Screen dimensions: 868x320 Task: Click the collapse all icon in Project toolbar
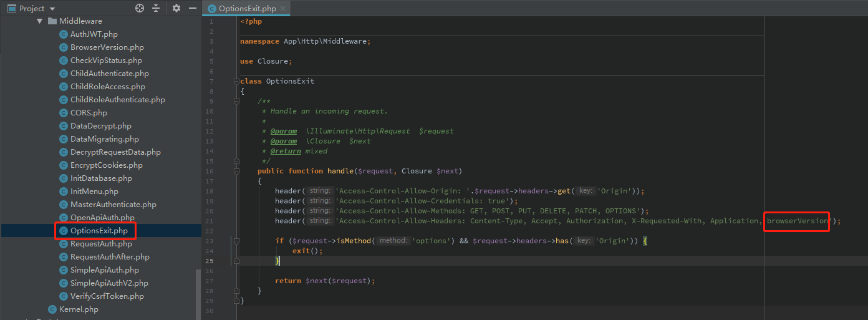click(156, 8)
